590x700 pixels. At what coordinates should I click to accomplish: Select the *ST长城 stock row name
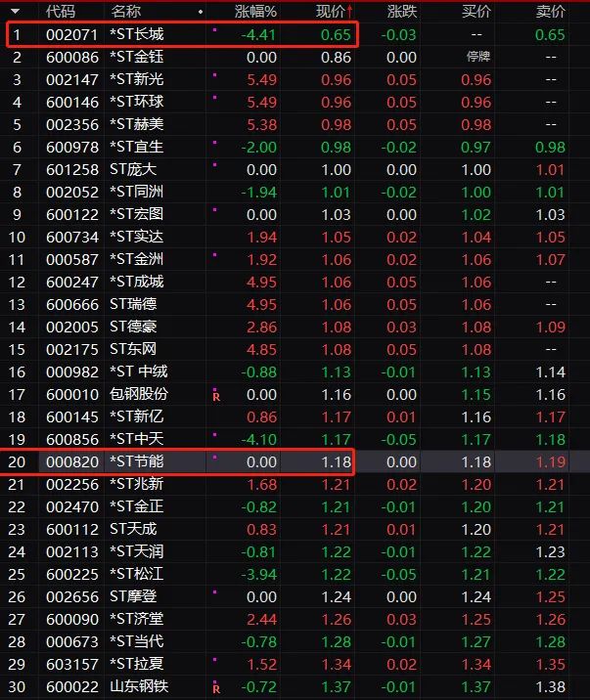click(137, 35)
